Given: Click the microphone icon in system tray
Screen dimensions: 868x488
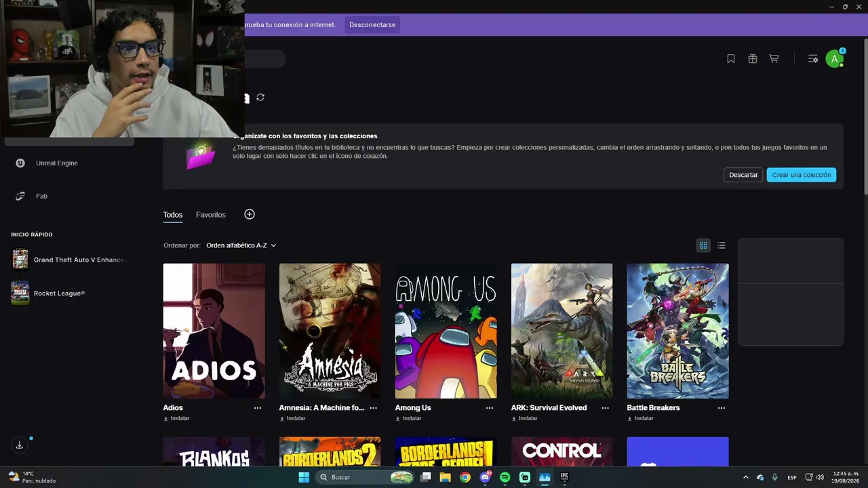Looking at the screenshot, I should click(x=774, y=477).
